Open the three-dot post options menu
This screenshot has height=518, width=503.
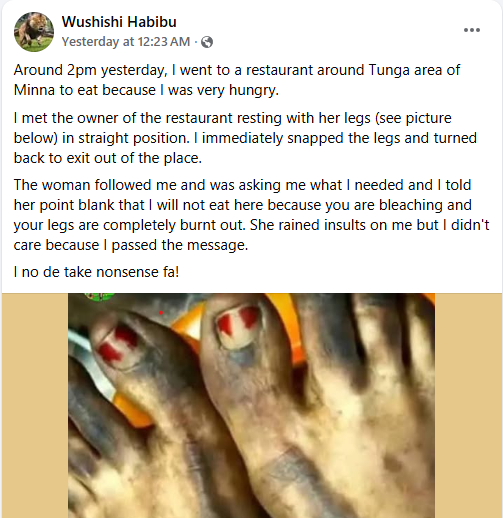point(472,30)
